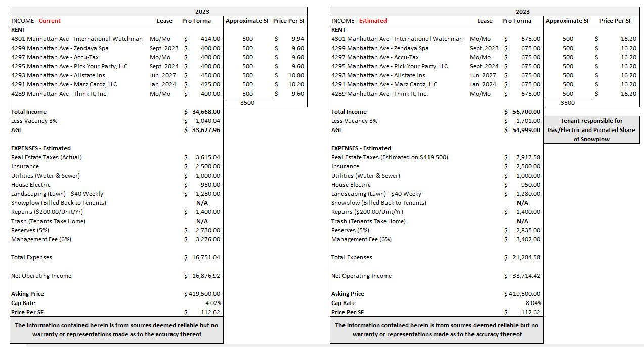Screen dimensions: 644x347
Task: Select the Reserves value 2,835.00
Action: point(528,230)
